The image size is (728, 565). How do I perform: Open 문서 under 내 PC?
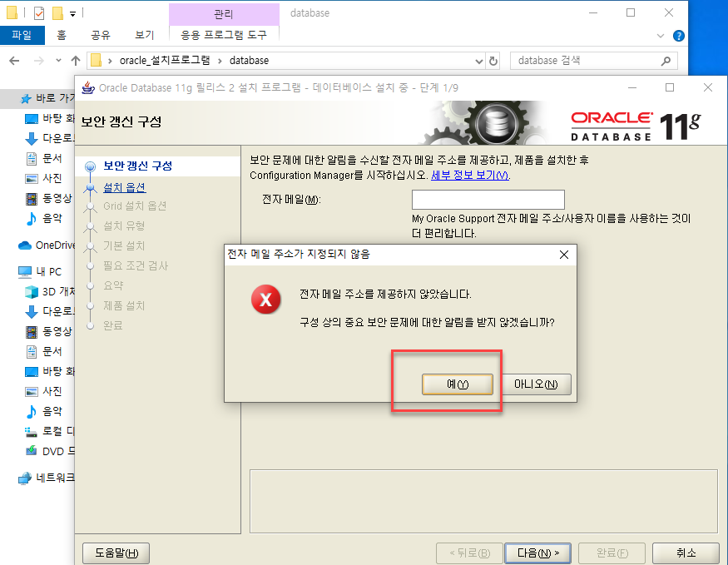pos(42,351)
